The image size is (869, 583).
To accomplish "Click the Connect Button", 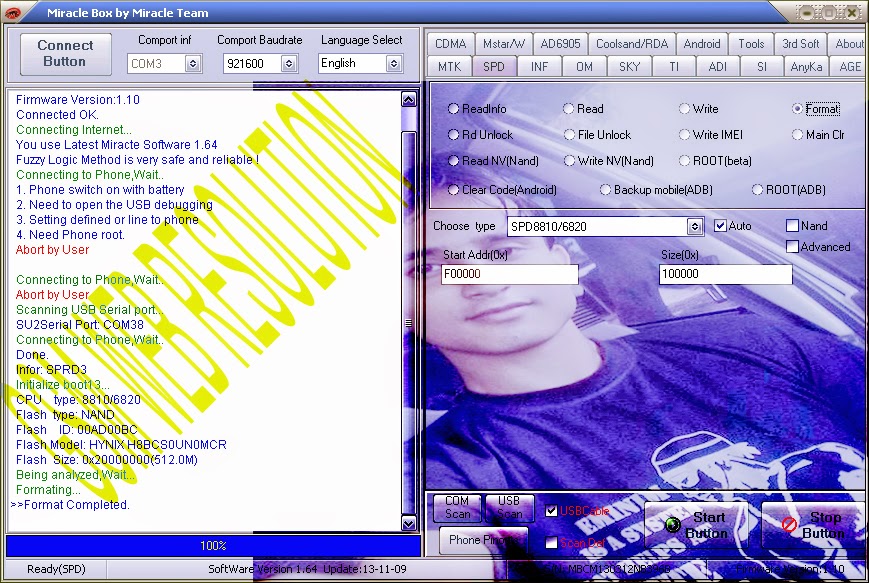I will (x=65, y=54).
